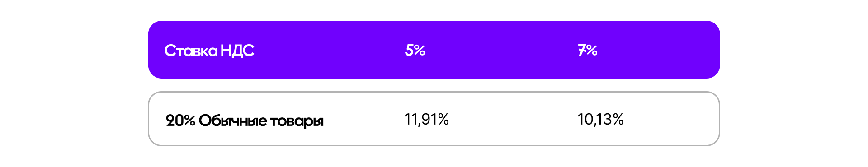Select the 11,91% cell value
Viewport: 868px width, 167px height.
point(426,119)
